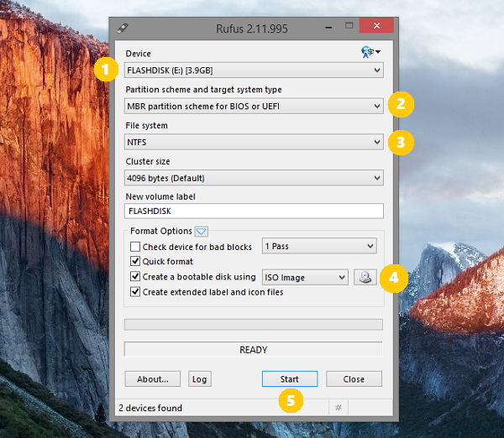This screenshot has height=438, width=504.
Task: Open the Log button
Action: (x=200, y=379)
